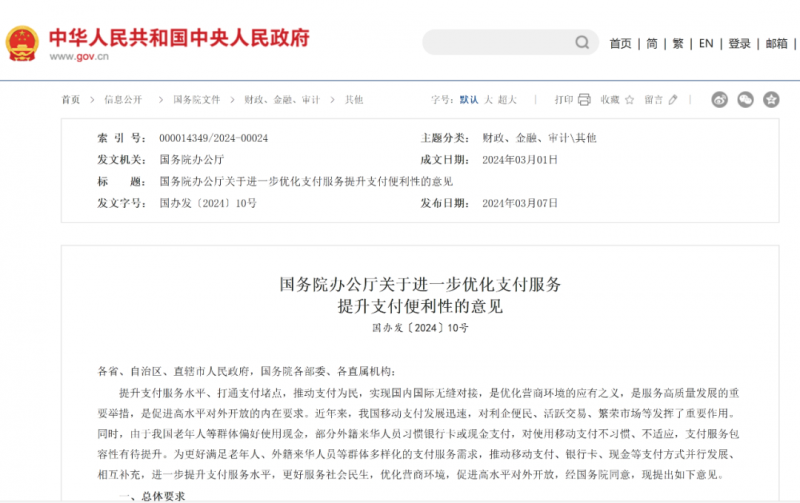
Task: Focus the search input field
Action: coord(497,43)
